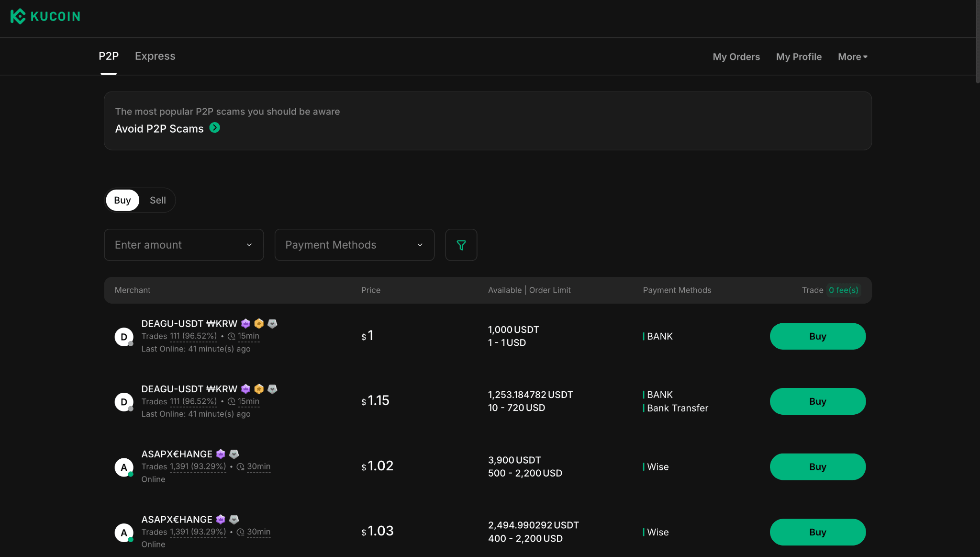The width and height of the screenshot is (980, 557).
Task: Click clock icon beside 30min in $1.03 row
Action: [x=241, y=532]
